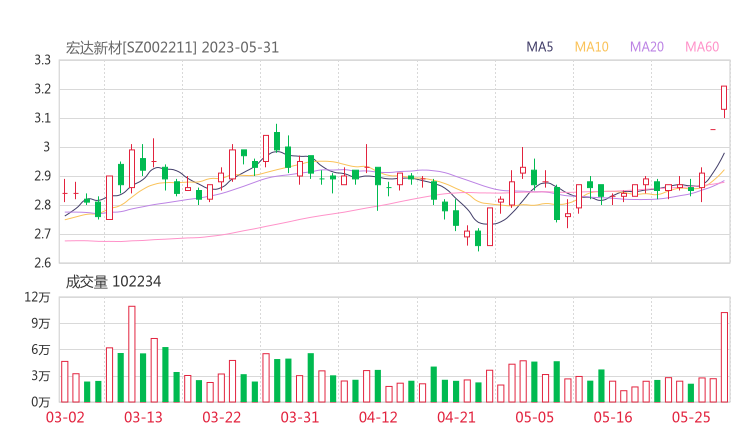Image resolution: width=740 pixels, height=440 pixels.
Task: Click the 9万 volume axis label
Action: click(41, 323)
